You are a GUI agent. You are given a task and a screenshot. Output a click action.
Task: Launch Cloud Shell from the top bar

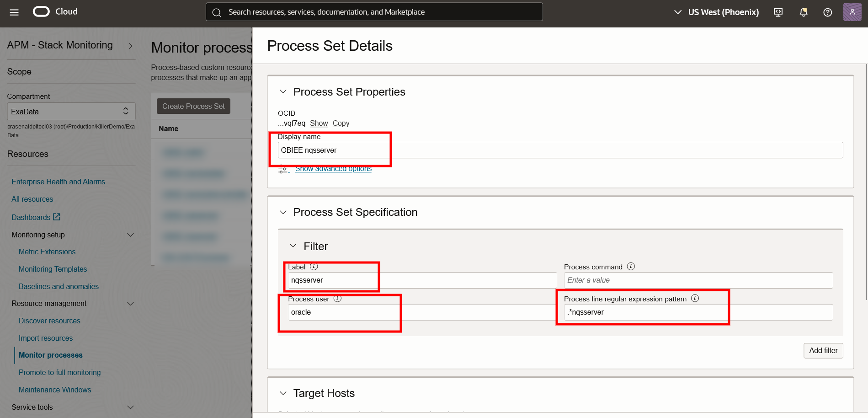[777, 12]
